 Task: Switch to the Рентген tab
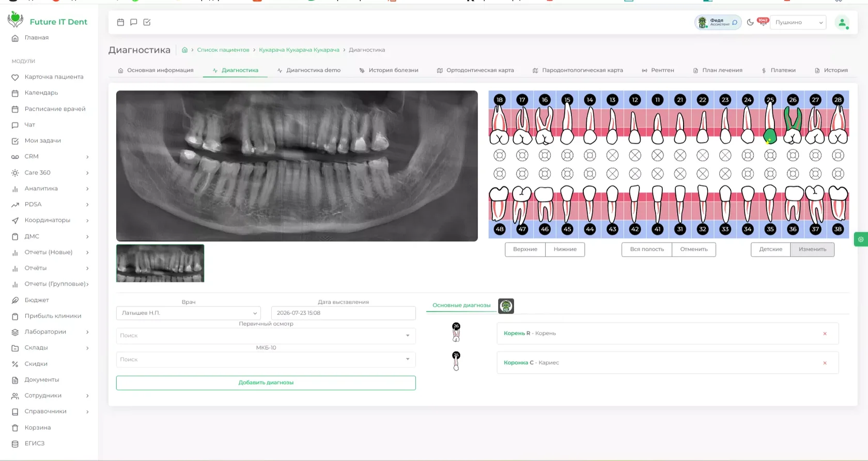pyautogui.click(x=658, y=70)
